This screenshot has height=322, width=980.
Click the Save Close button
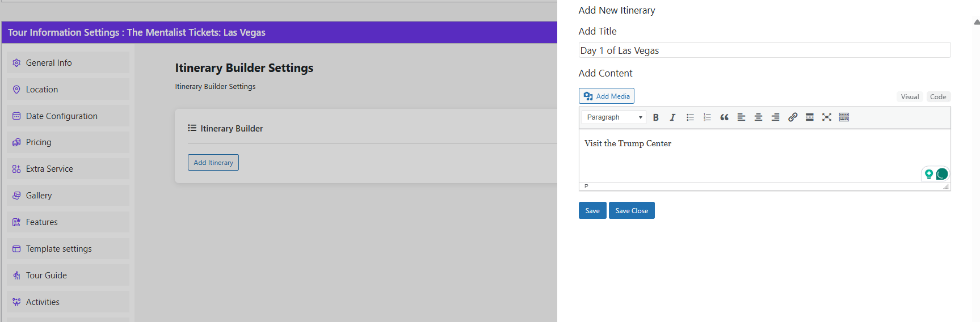pos(632,211)
